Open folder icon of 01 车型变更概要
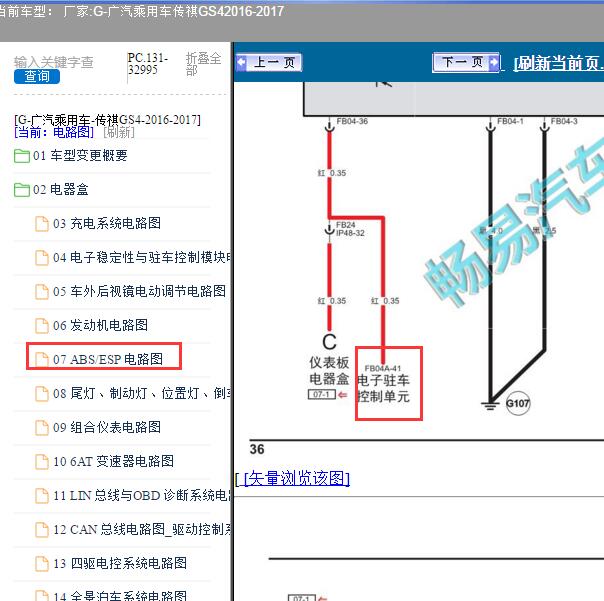This screenshot has width=604, height=601. point(22,156)
